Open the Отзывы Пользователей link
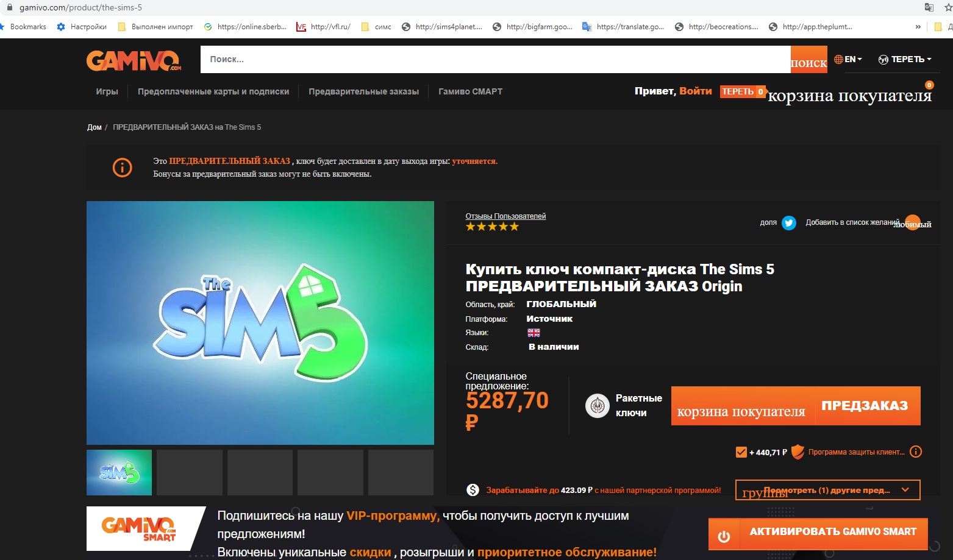 [505, 216]
